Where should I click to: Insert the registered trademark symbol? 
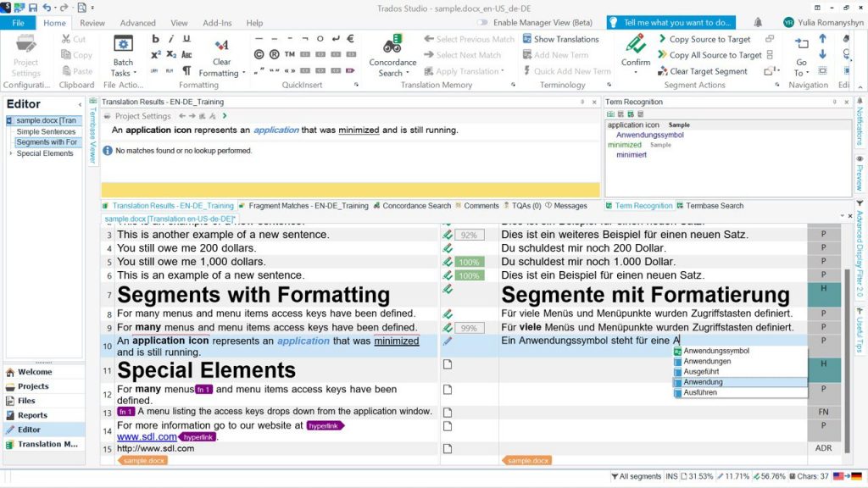tap(274, 54)
